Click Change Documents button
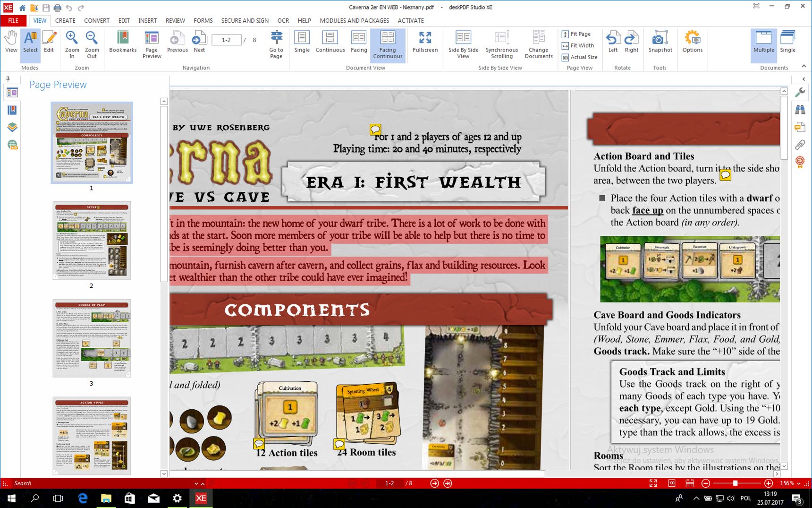This screenshot has height=508, width=812. tap(539, 44)
